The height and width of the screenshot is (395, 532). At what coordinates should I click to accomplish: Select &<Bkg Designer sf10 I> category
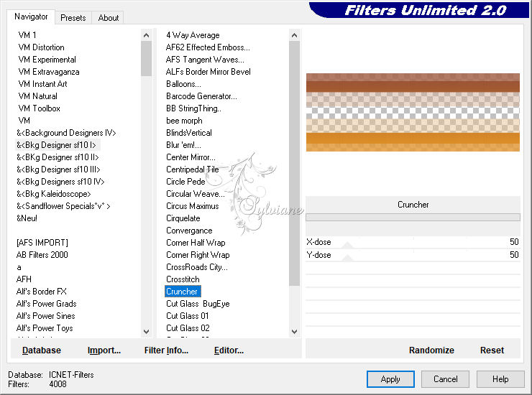(56, 145)
